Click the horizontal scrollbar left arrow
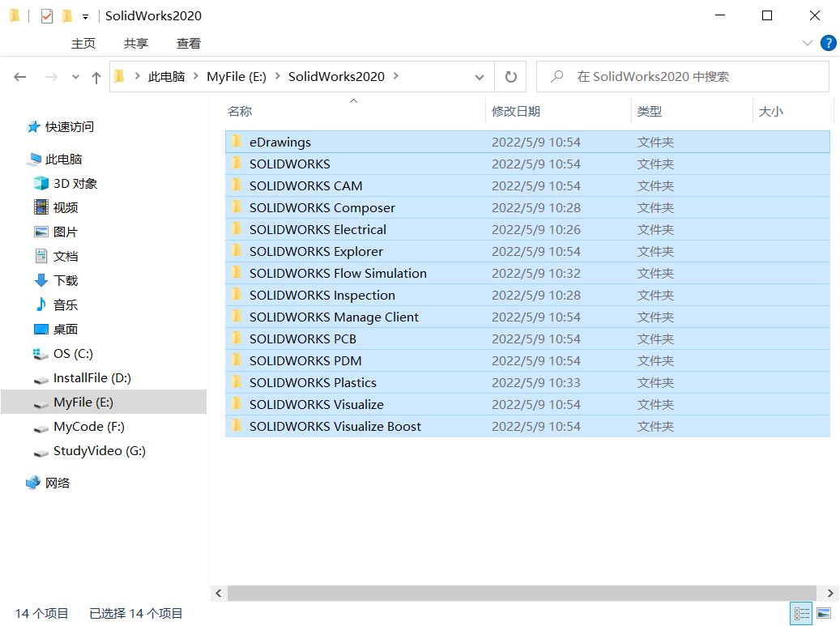 [x=218, y=593]
